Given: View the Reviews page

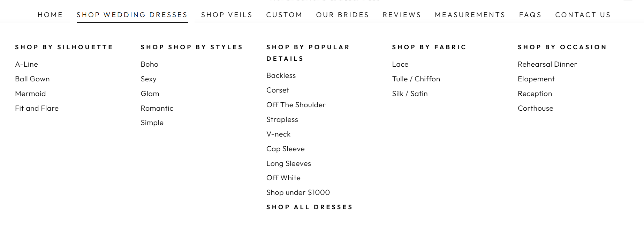Looking at the screenshot, I should pos(402,15).
